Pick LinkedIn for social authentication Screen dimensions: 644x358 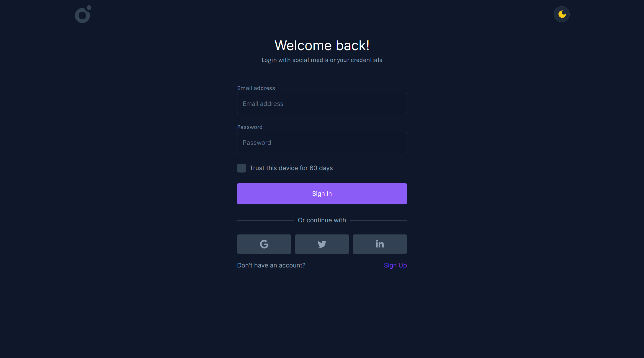pos(379,244)
